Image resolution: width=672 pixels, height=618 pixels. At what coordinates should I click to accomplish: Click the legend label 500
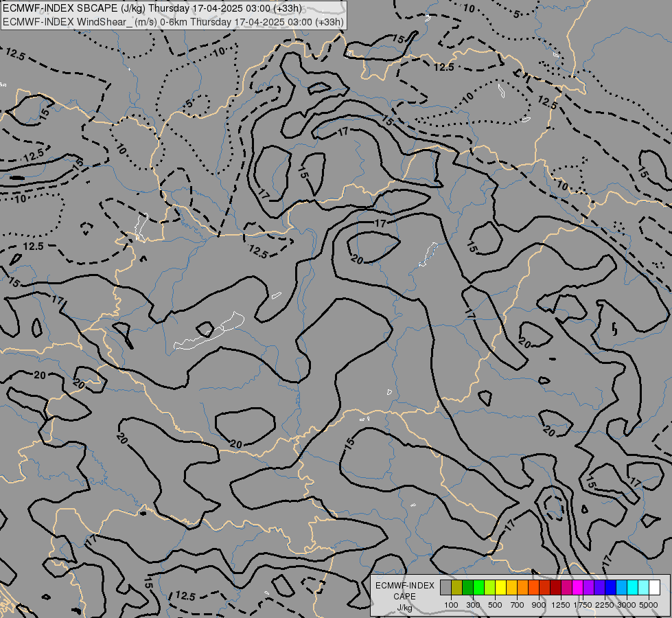coord(495,605)
